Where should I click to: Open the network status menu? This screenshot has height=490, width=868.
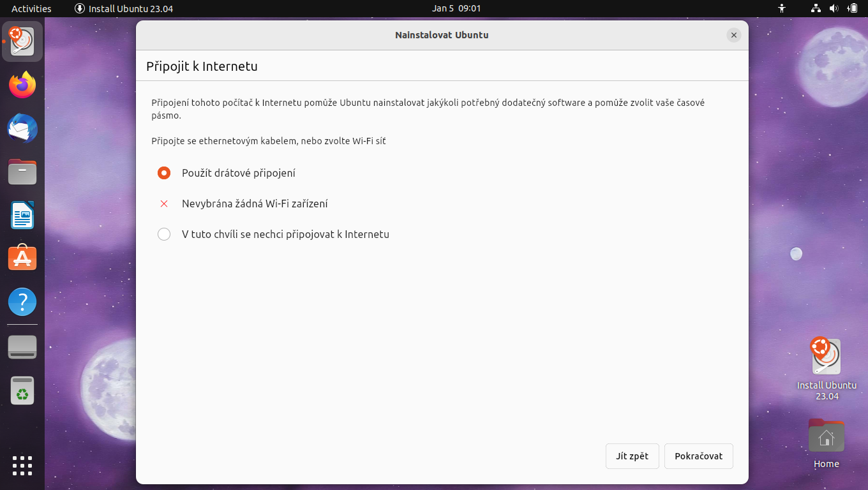tap(816, 8)
